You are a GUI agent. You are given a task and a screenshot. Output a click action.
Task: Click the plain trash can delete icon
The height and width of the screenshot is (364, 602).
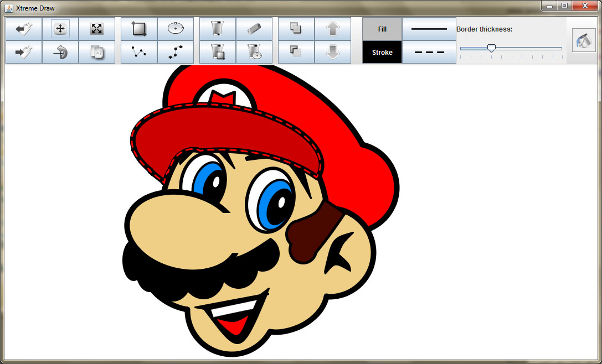218,29
